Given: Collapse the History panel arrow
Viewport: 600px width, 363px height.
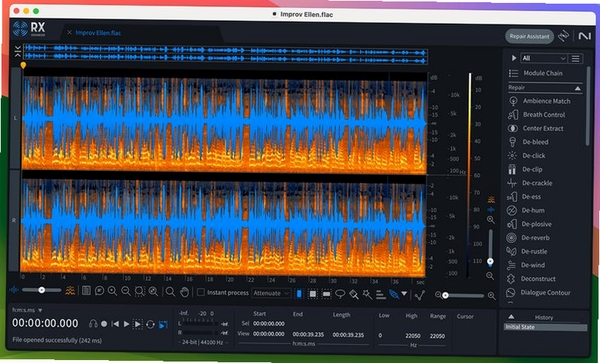Looking at the screenshot, I should click(511, 317).
